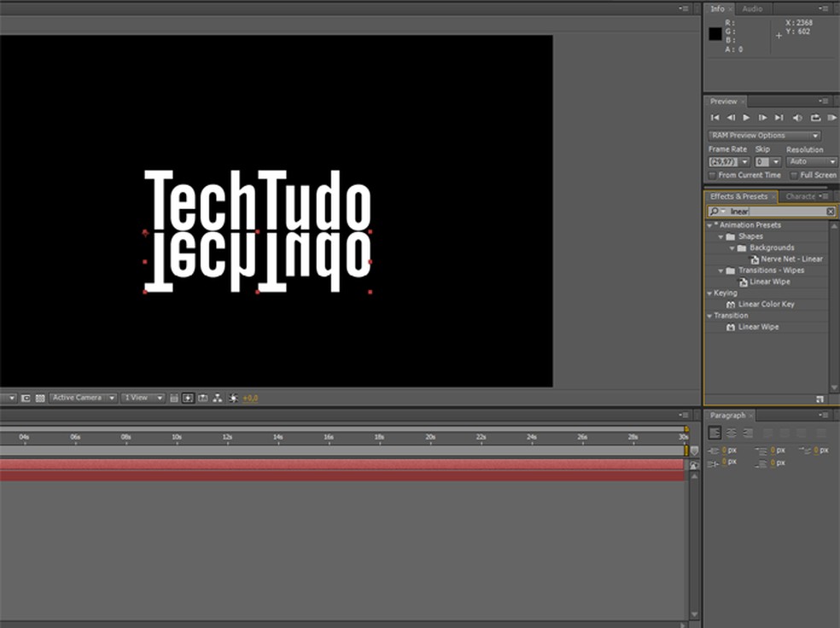840x628 pixels.
Task: Select the Linear Color Key effect
Action: pos(766,305)
